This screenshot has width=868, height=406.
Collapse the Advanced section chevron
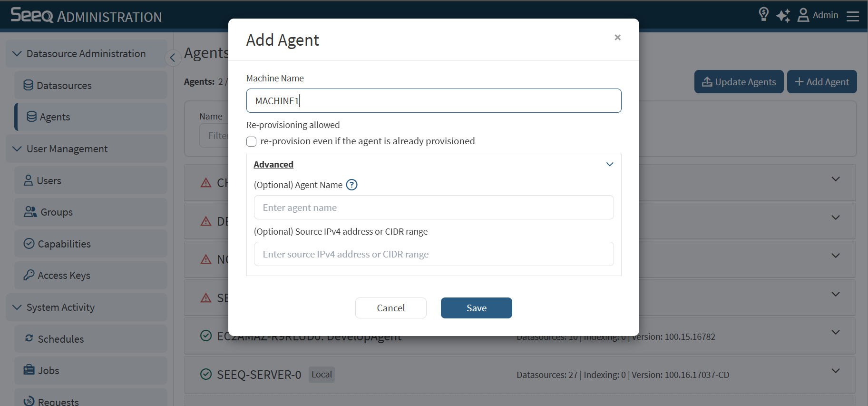(610, 164)
